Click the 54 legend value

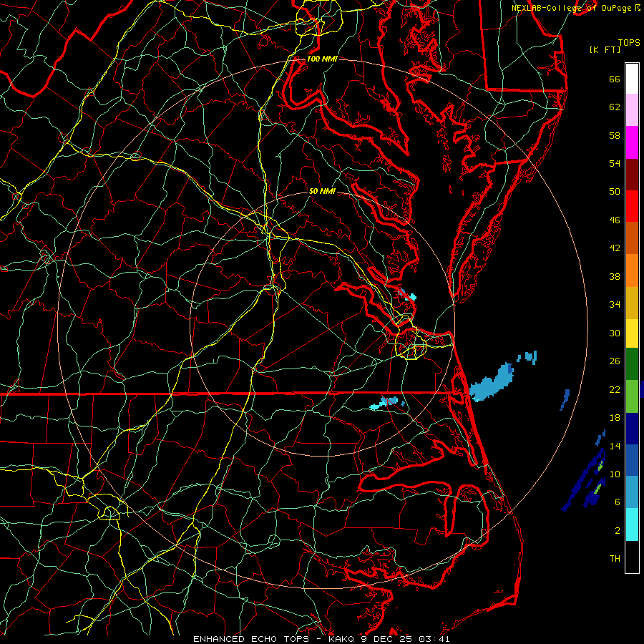615,163
